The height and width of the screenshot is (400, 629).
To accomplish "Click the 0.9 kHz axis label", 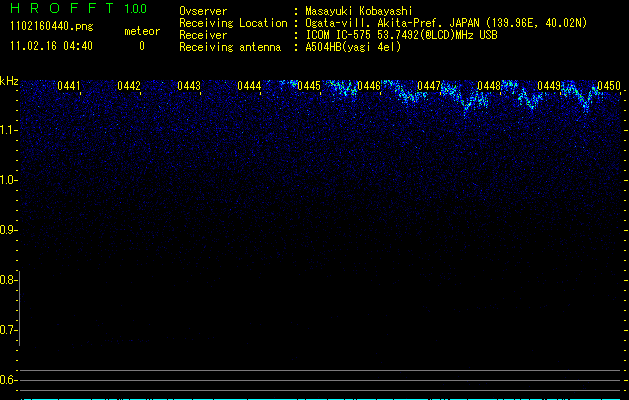I will (9, 230).
